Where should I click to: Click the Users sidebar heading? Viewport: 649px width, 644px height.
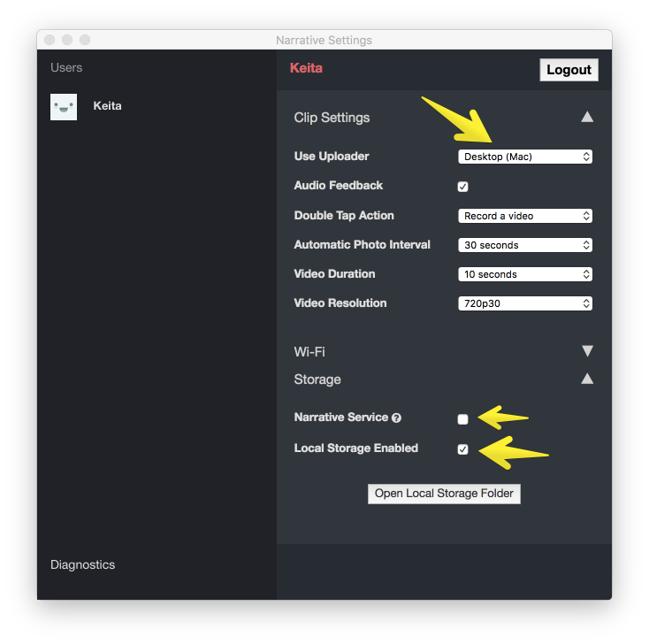coord(66,67)
